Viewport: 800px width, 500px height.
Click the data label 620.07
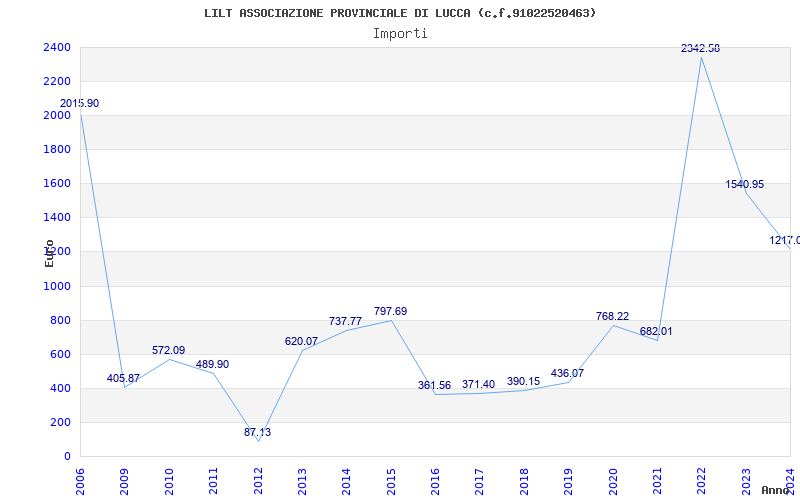tap(302, 342)
